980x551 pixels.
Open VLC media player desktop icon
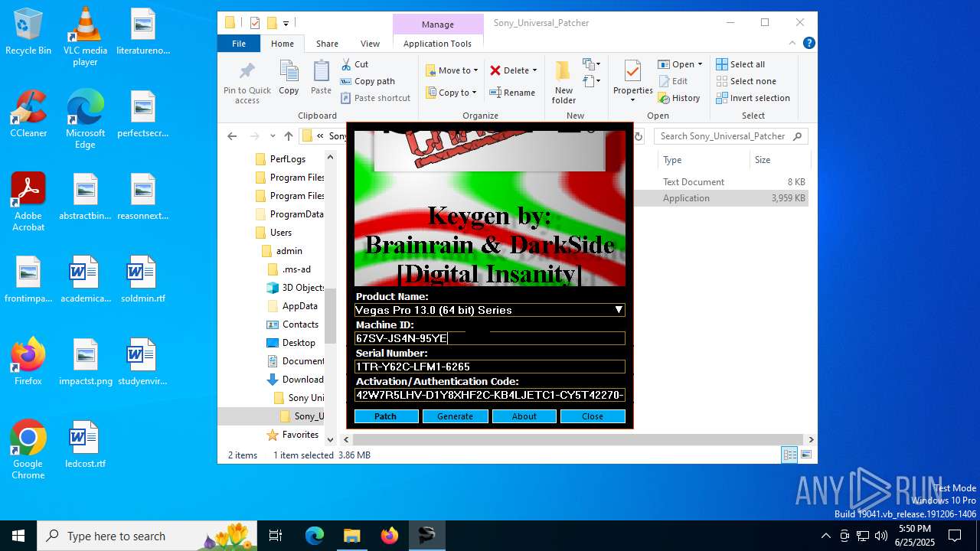coord(85,37)
